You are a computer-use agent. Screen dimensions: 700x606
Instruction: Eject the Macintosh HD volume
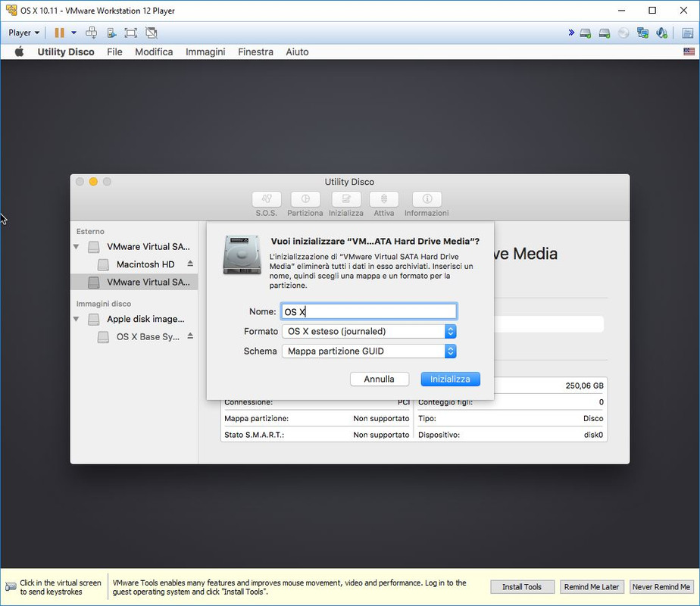coord(190,264)
